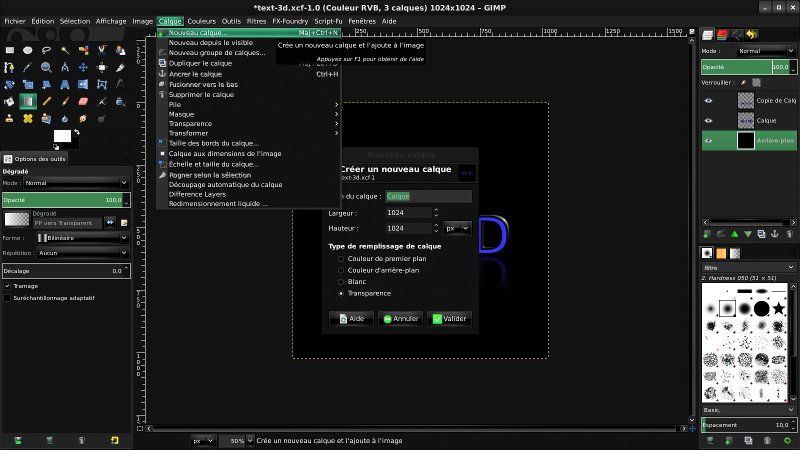Open Forme Bilinéaire dropdown
This screenshot has width=800, height=450.
coord(82,238)
